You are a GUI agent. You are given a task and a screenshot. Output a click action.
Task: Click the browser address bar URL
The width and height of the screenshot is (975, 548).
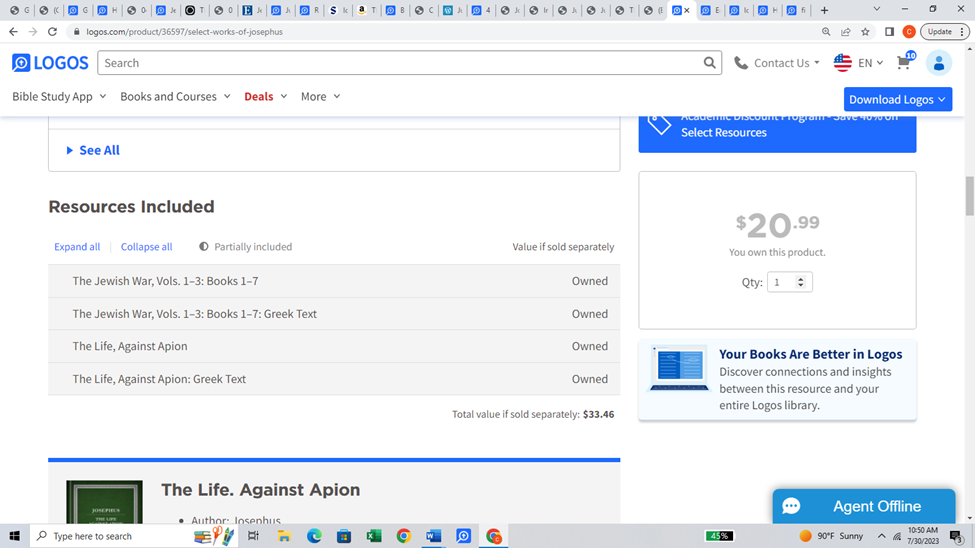click(x=185, y=32)
